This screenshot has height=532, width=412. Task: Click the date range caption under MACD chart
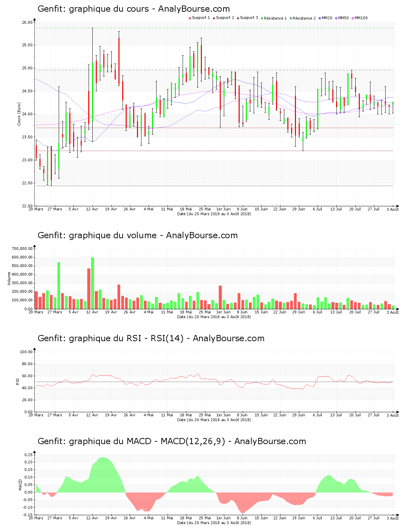click(214, 523)
